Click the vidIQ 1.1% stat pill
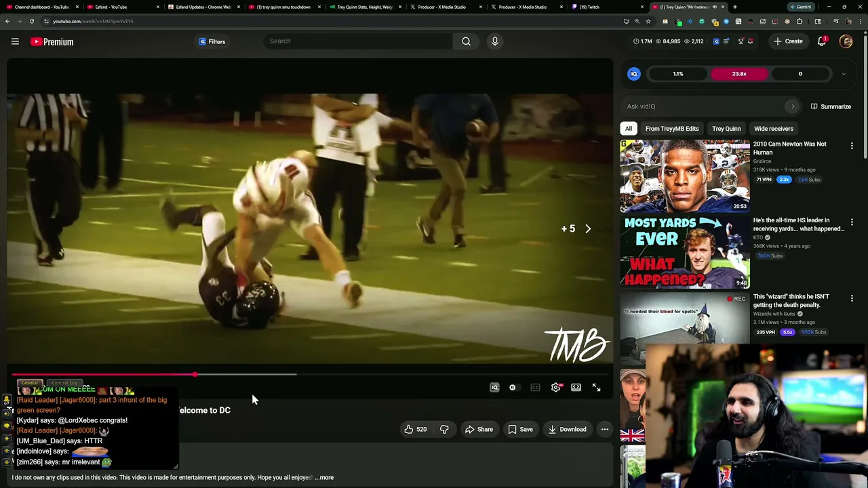The height and width of the screenshot is (488, 868). coord(678,74)
